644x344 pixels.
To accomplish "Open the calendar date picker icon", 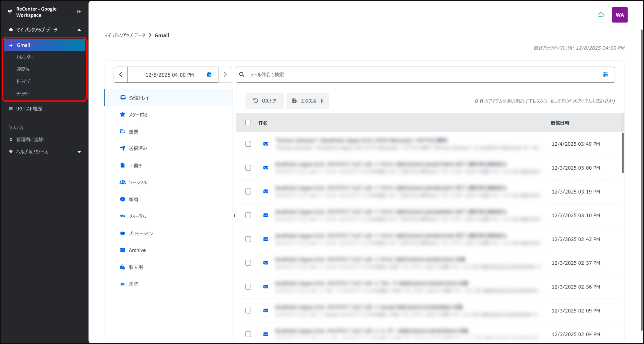I will (209, 74).
